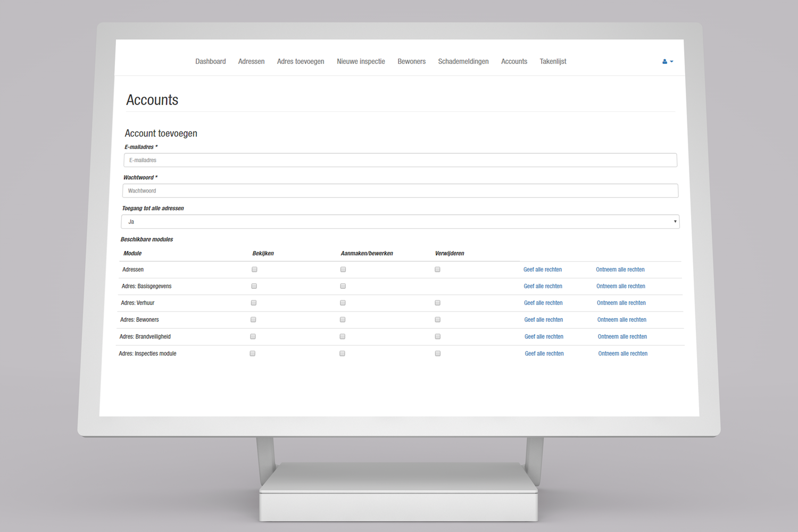Screen dimensions: 798x532
Task: Enable Verwijderen for Adres: Brandveiligheid
Action: point(438,337)
